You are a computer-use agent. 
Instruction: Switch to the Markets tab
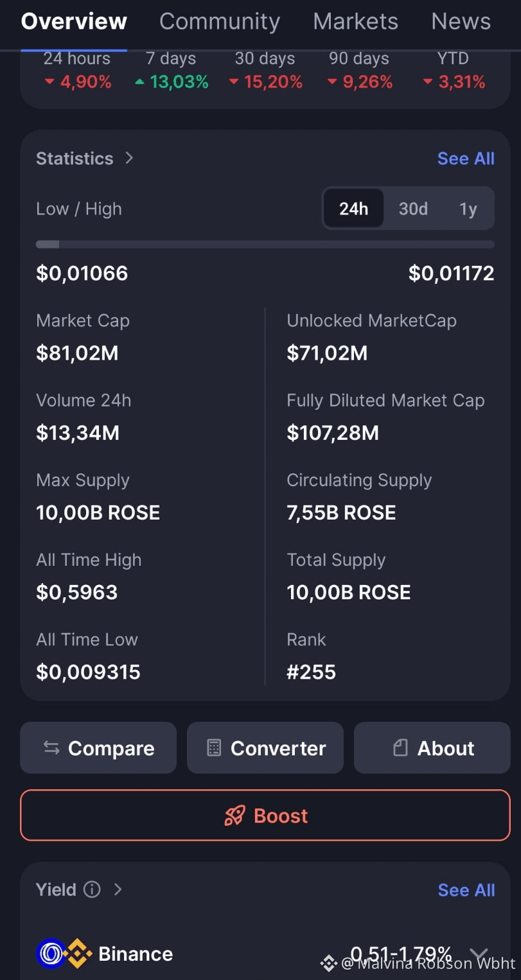(x=355, y=21)
